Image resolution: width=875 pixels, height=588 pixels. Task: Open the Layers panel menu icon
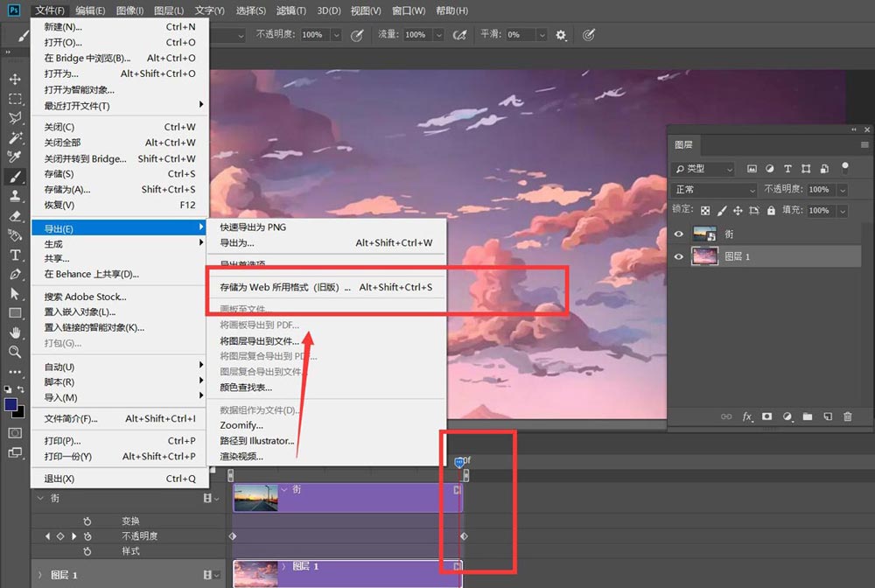point(864,145)
